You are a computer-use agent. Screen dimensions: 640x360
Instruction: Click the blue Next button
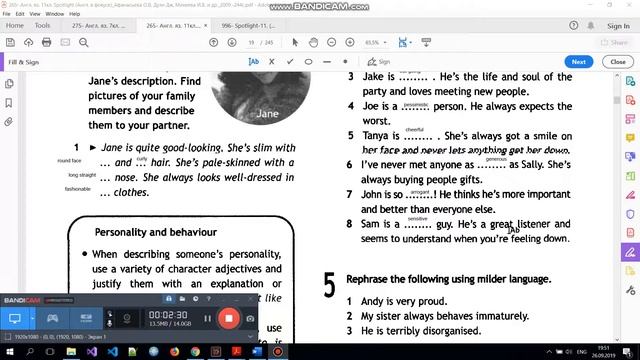(579, 62)
